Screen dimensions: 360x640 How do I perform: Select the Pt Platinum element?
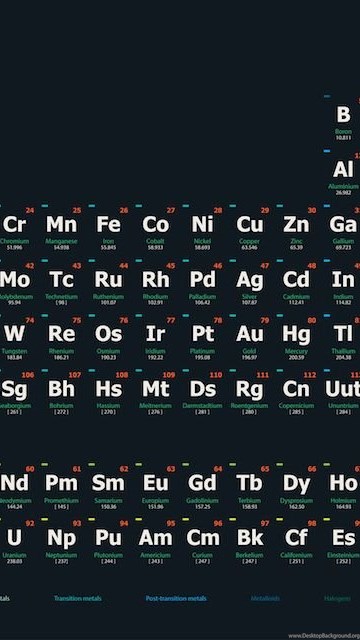click(x=202, y=338)
